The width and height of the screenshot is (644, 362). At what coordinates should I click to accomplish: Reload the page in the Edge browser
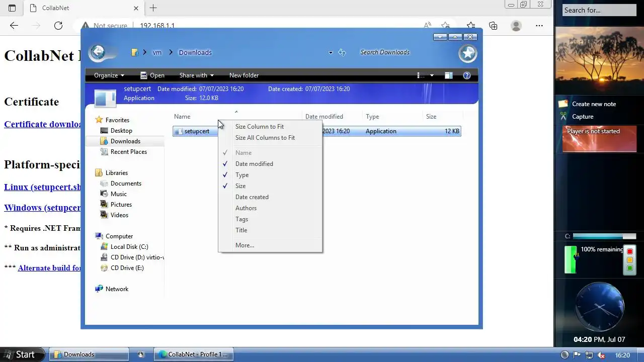[58, 26]
